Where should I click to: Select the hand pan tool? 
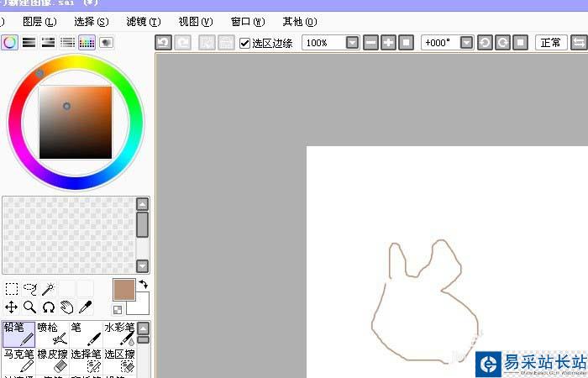66,307
